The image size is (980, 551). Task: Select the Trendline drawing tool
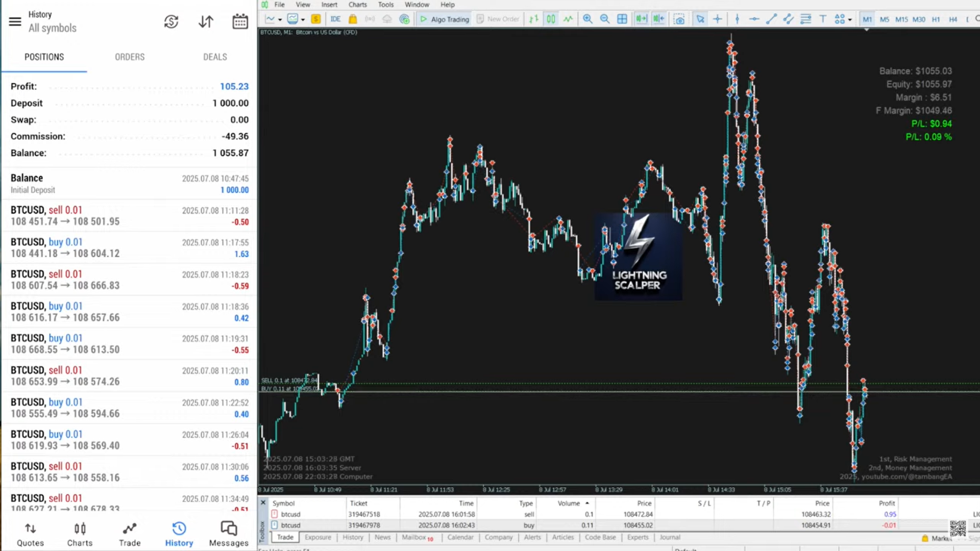point(771,19)
